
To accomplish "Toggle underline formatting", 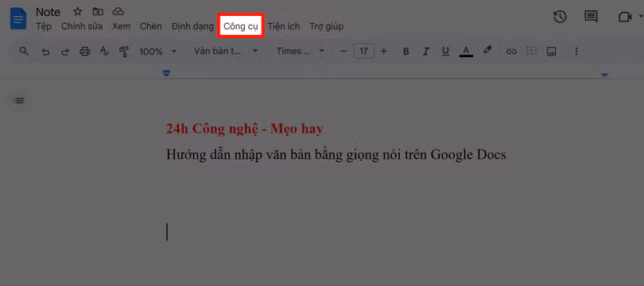I will coord(445,52).
